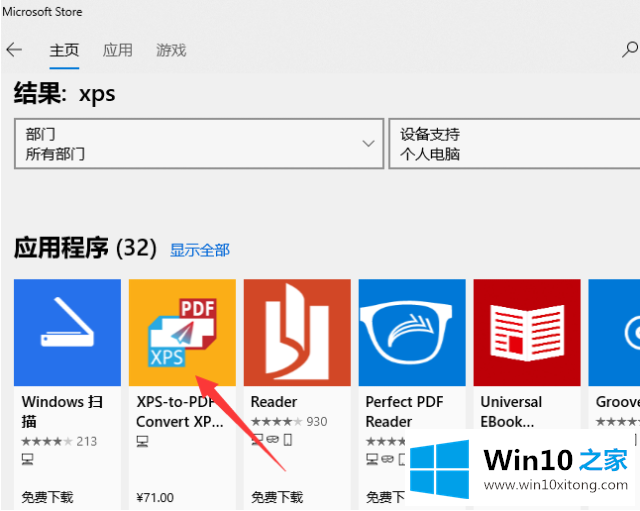Go back with the back arrow

click(14, 50)
